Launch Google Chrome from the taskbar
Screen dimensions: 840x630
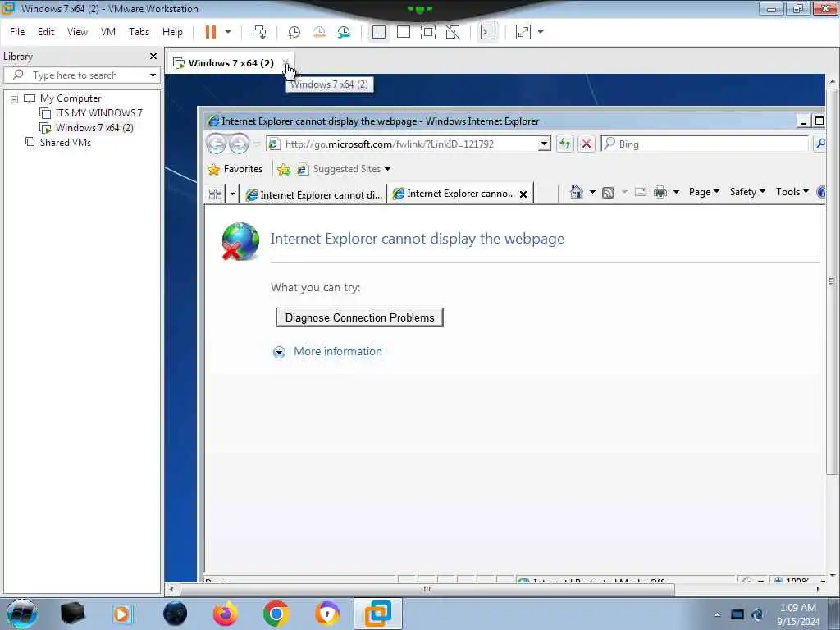[x=276, y=614]
